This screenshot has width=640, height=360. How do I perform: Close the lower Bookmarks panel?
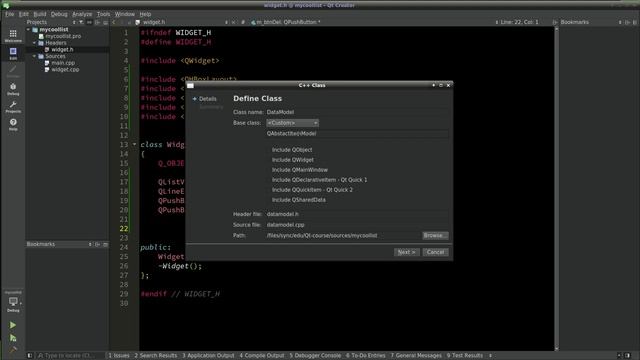pos(106,244)
